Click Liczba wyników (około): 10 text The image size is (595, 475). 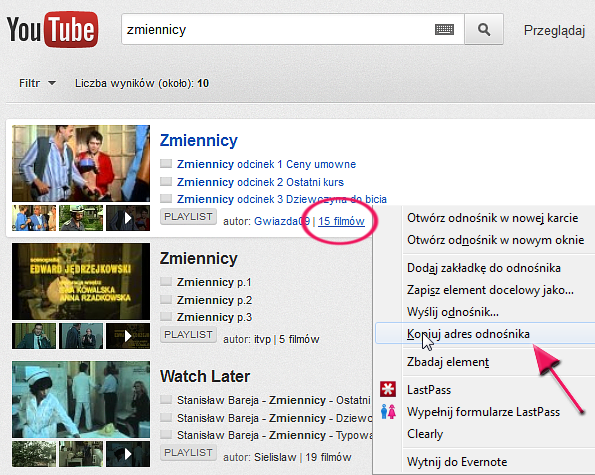142,83
